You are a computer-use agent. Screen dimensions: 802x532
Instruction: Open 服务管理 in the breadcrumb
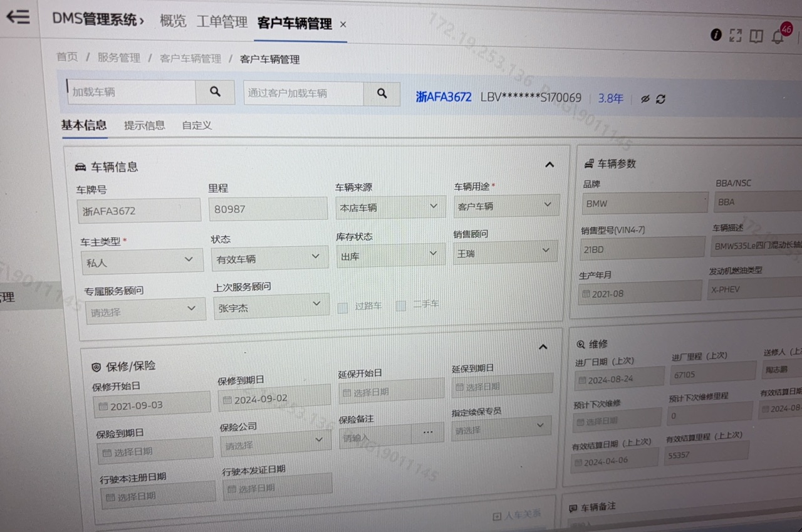pyautogui.click(x=118, y=58)
